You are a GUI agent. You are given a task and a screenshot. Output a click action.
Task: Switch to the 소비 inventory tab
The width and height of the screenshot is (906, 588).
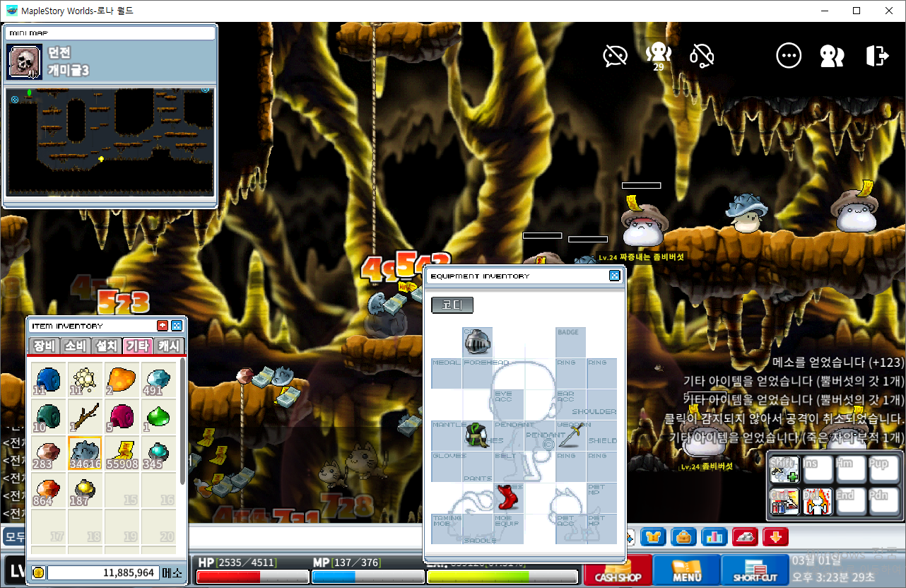point(75,346)
